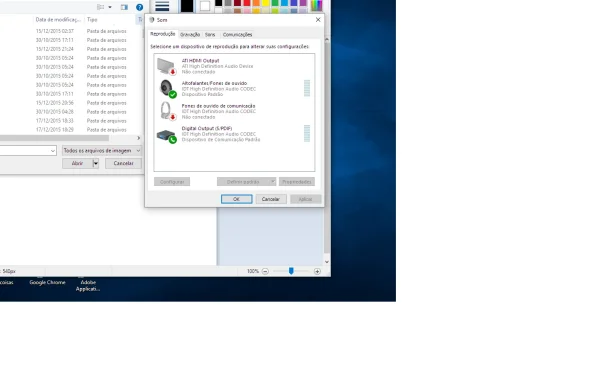Image resolution: width=615 pixels, height=384 pixels.
Task: Select the folder dated 15/12/2015 21:24
Action: 71,49
